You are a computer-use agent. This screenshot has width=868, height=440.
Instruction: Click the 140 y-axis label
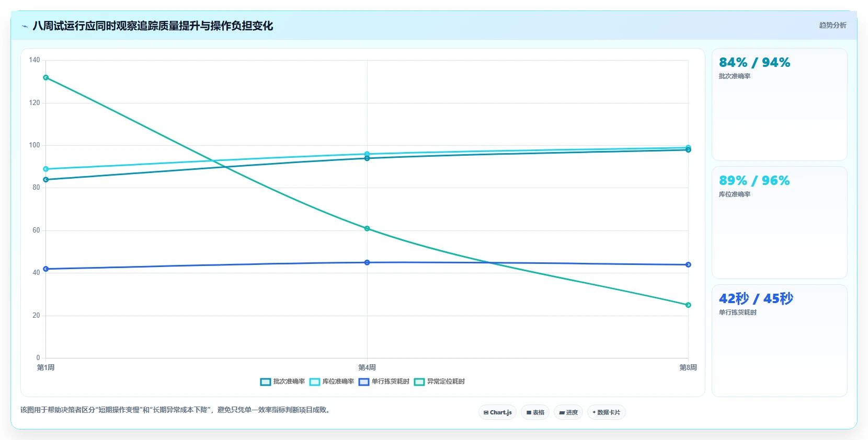point(35,60)
